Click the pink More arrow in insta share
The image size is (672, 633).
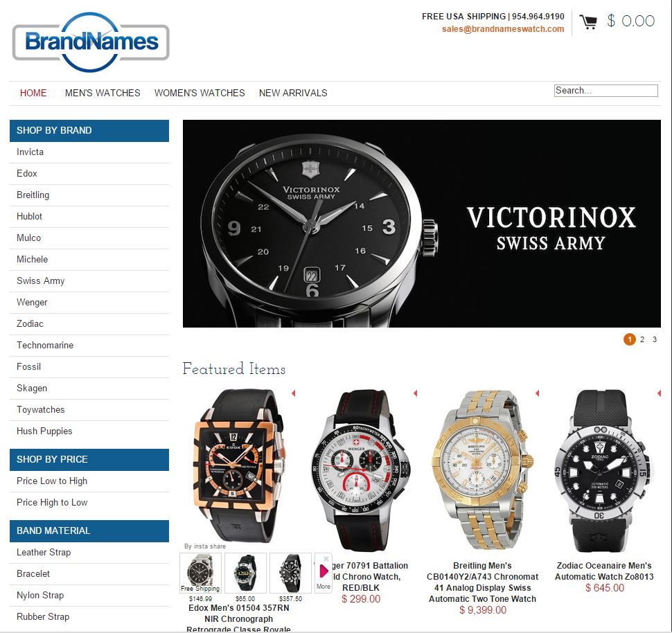point(324,571)
